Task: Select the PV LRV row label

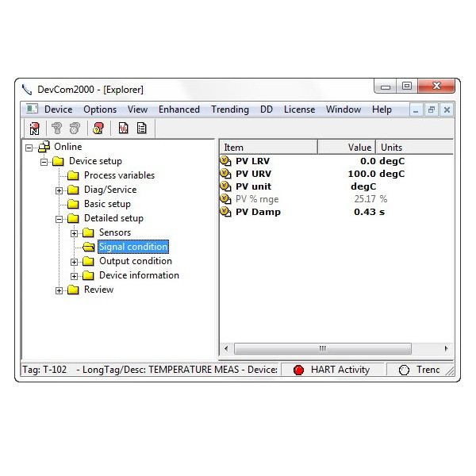Action: (252, 161)
